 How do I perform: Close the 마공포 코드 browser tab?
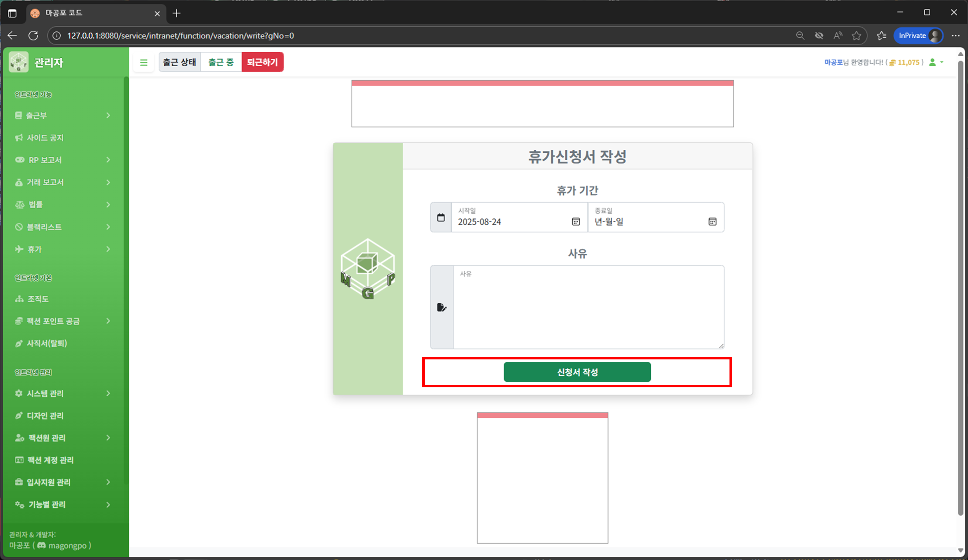[157, 13]
